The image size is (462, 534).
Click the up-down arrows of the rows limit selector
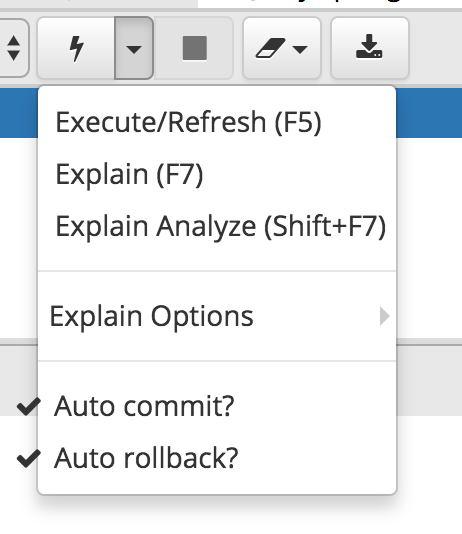(x=14, y=48)
